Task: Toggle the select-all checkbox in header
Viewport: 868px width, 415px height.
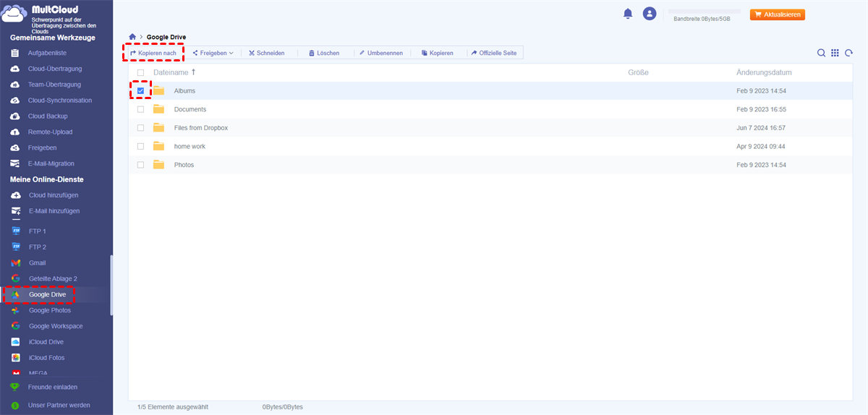Action: point(140,72)
